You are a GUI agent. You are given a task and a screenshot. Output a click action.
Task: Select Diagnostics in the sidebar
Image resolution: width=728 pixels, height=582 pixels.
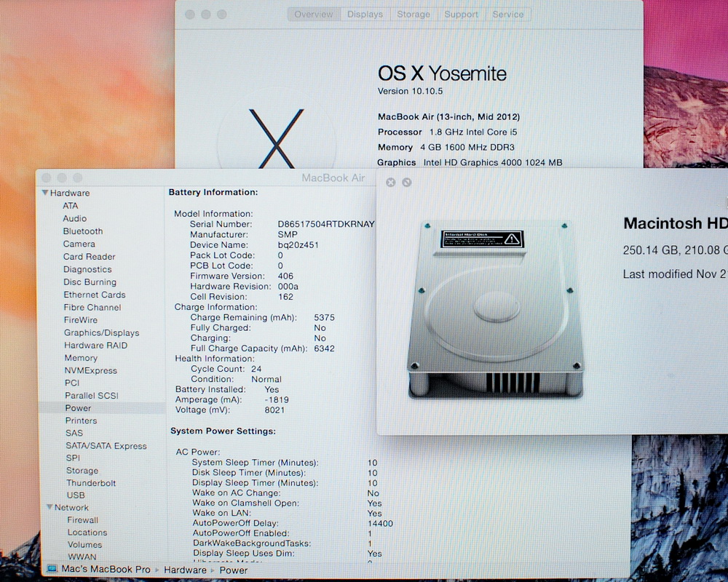[88, 269]
